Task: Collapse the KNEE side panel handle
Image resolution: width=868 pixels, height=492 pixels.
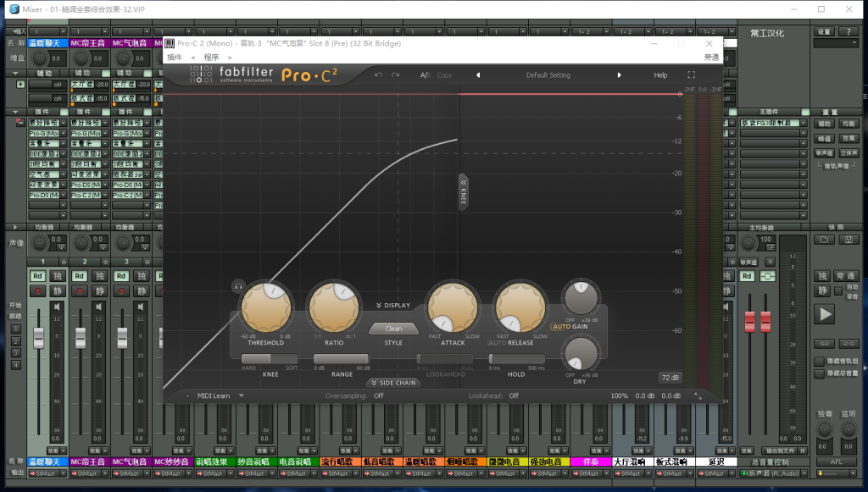Action: click(464, 192)
